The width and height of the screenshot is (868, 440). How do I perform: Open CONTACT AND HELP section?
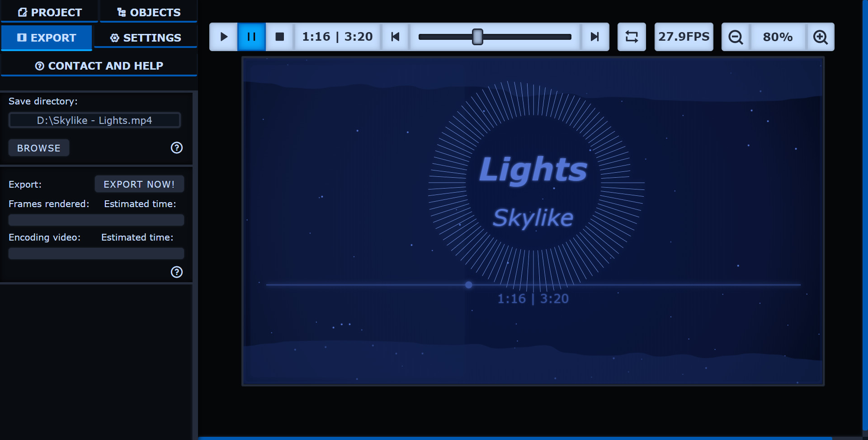pos(99,66)
